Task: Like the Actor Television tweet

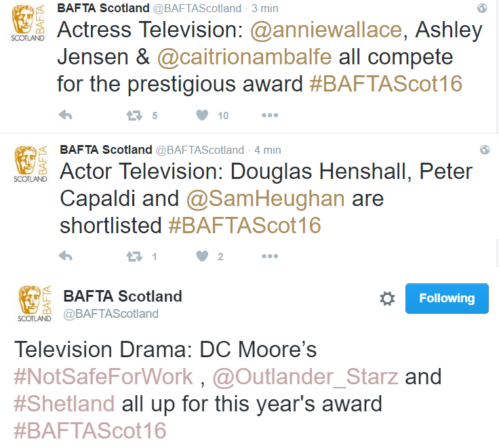Action: tap(202, 256)
